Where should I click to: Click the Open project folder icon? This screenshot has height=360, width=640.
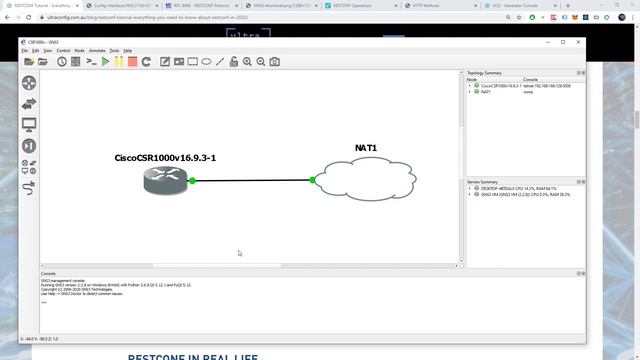click(43, 62)
